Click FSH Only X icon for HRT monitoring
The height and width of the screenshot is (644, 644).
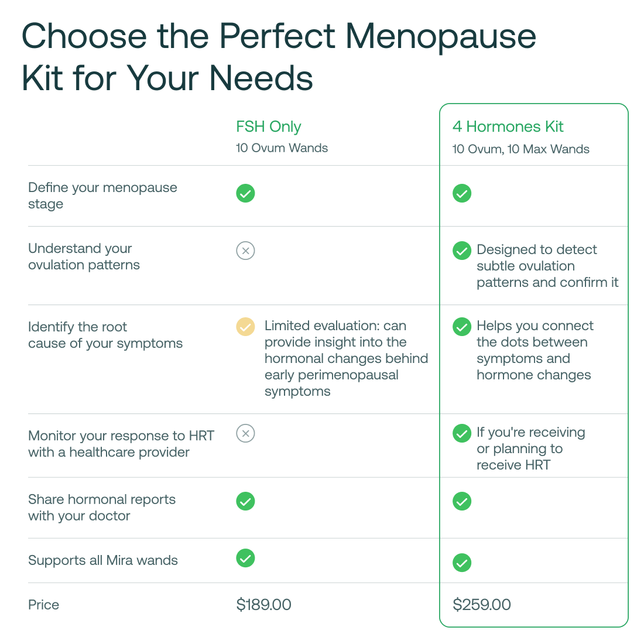[x=245, y=434]
